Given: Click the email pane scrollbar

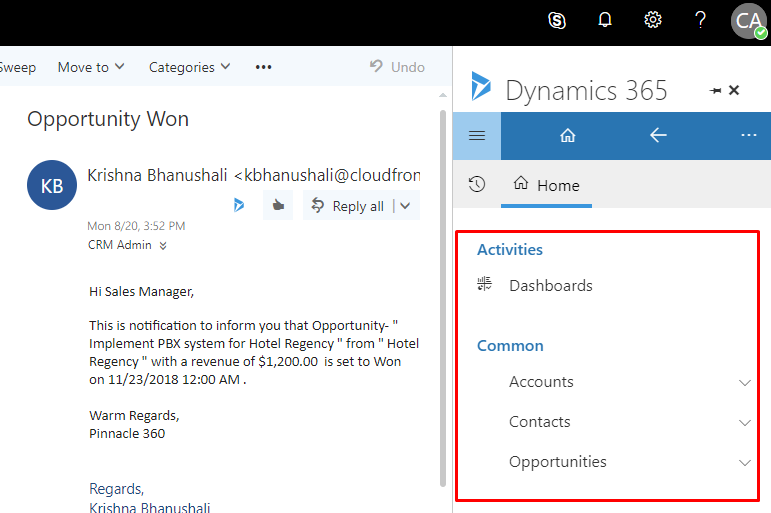Looking at the screenshot, I should 443,299.
